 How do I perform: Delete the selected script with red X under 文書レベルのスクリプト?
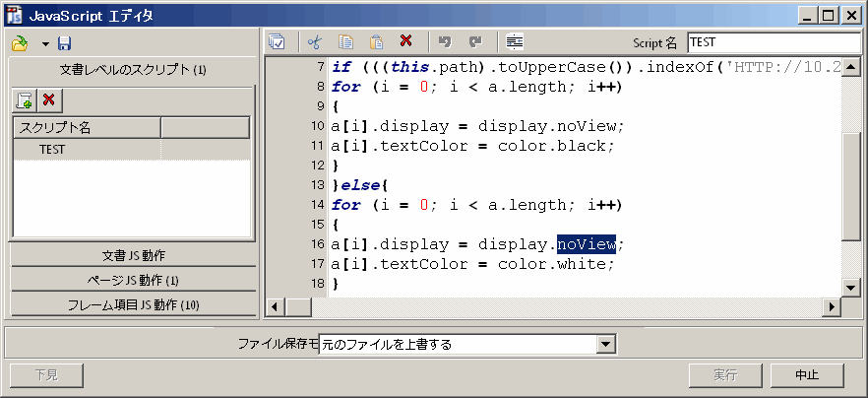pos(49,100)
